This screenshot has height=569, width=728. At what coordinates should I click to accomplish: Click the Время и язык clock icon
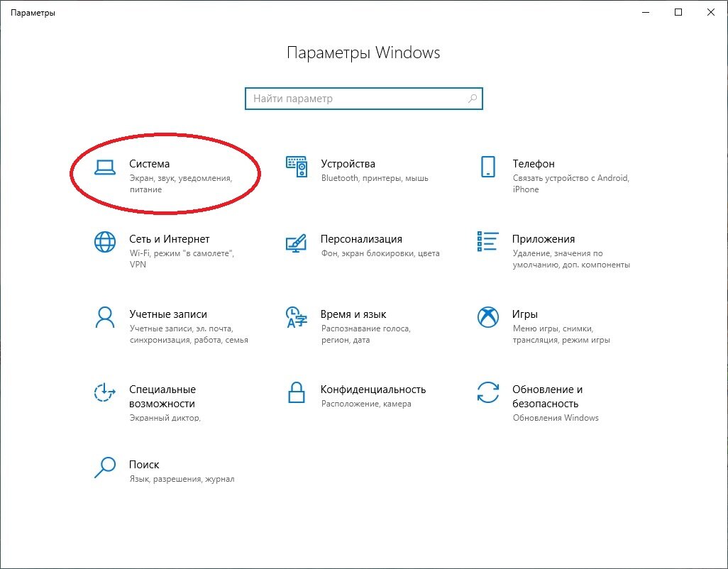tap(296, 317)
